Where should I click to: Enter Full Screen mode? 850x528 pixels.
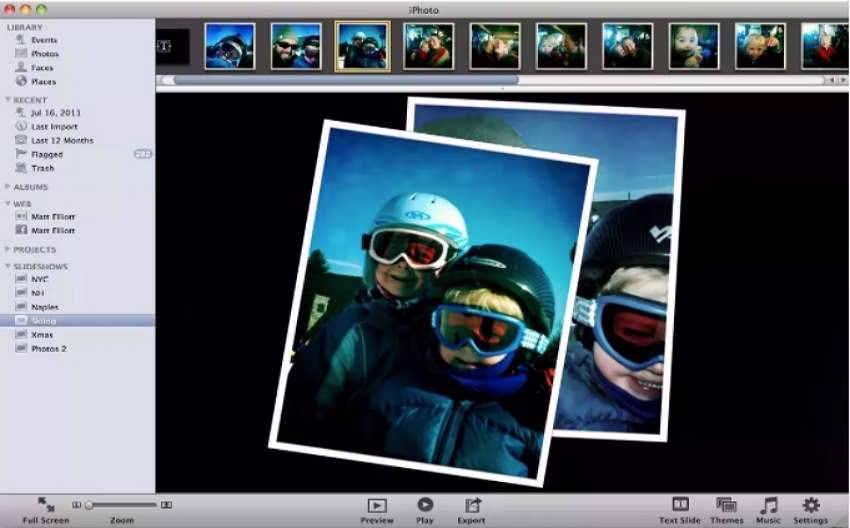click(x=46, y=505)
